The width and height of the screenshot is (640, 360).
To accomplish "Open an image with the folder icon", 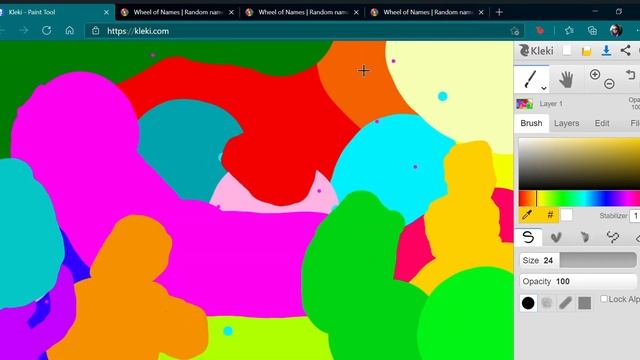I will [587, 51].
